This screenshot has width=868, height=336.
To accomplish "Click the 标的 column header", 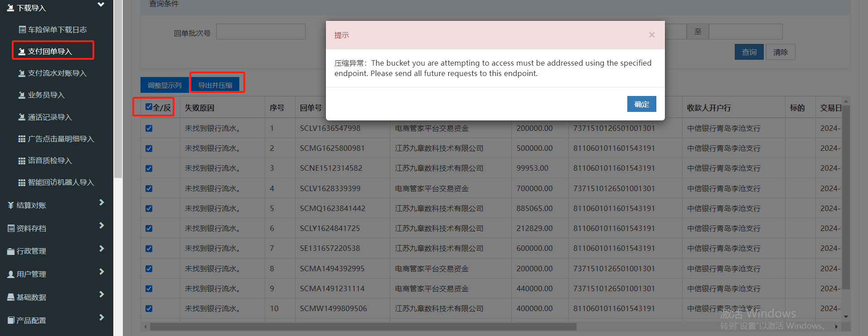I will pyautogui.click(x=797, y=108).
